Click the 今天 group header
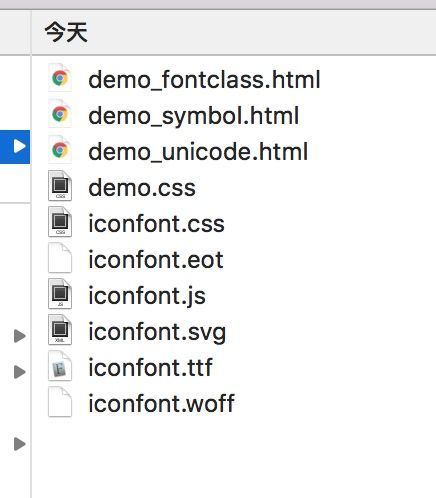This screenshot has width=436, height=498. coord(66,32)
